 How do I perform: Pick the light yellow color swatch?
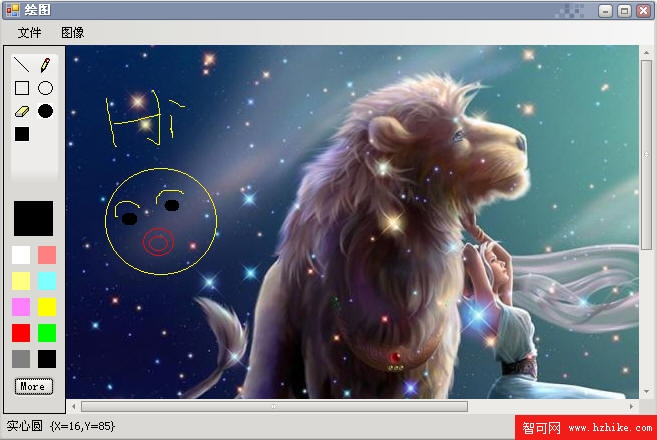pyautogui.click(x=21, y=281)
